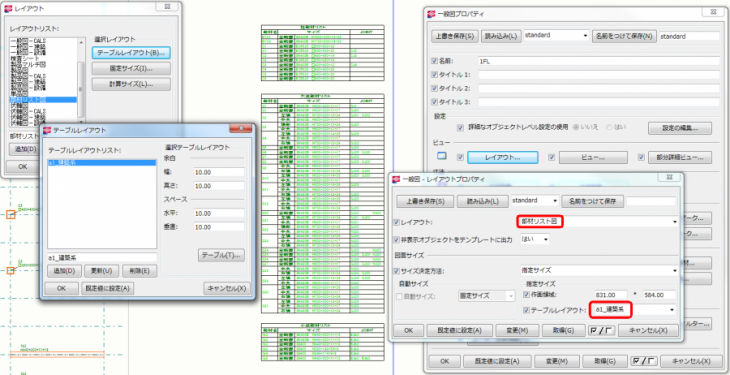Toggle the タイトル 1 checkbox
Image resolution: width=730 pixels, height=375 pixels.
click(435, 75)
